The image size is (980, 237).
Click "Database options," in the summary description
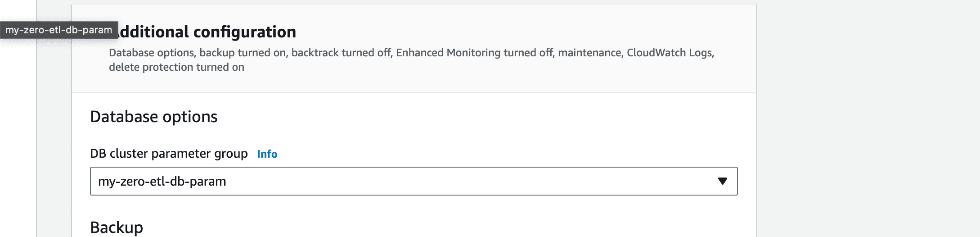(x=152, y=53)
